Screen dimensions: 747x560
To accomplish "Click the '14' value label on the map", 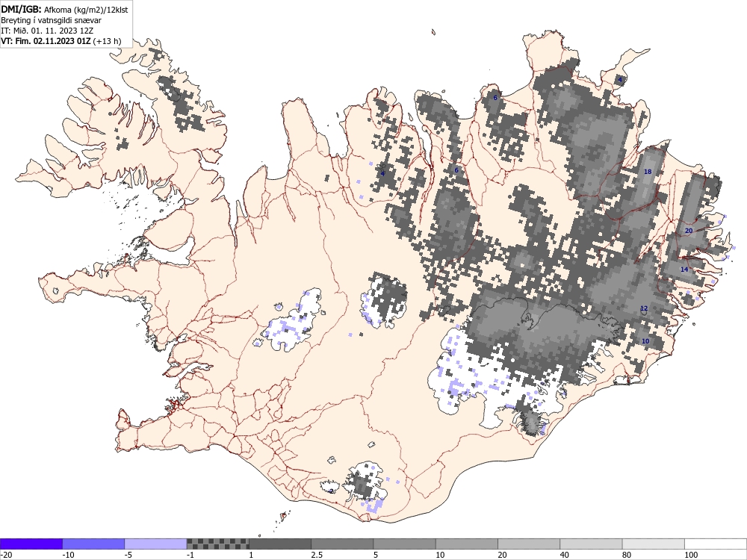I will click(684, 270).
